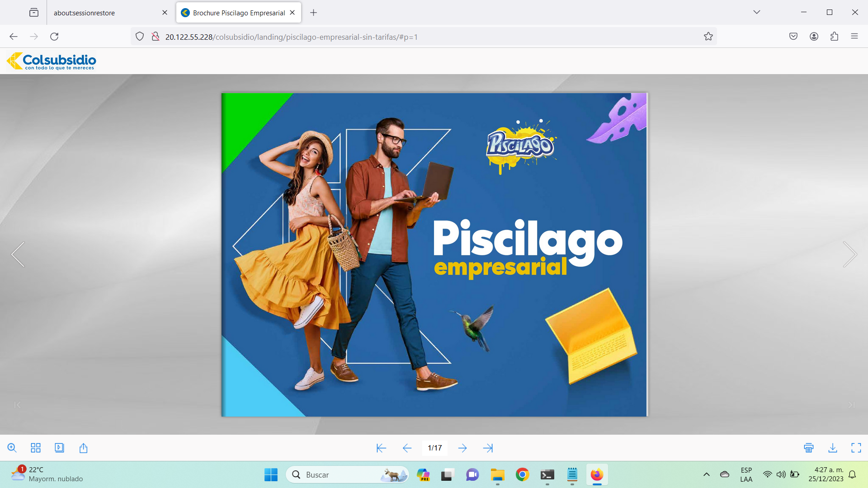Start the auto flip slideshow
Screen dimensions: 868x488
click(59, 448)
